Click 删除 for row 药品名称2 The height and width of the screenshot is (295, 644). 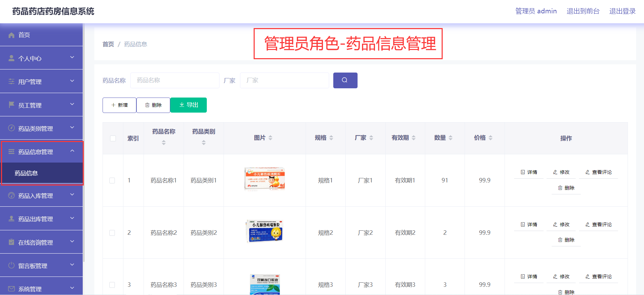tap(566, 240)
